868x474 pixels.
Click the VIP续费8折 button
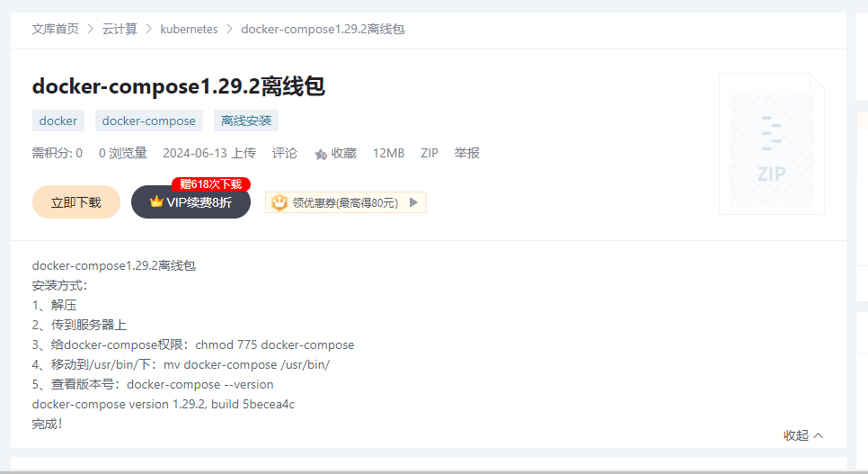pos(191,201)
